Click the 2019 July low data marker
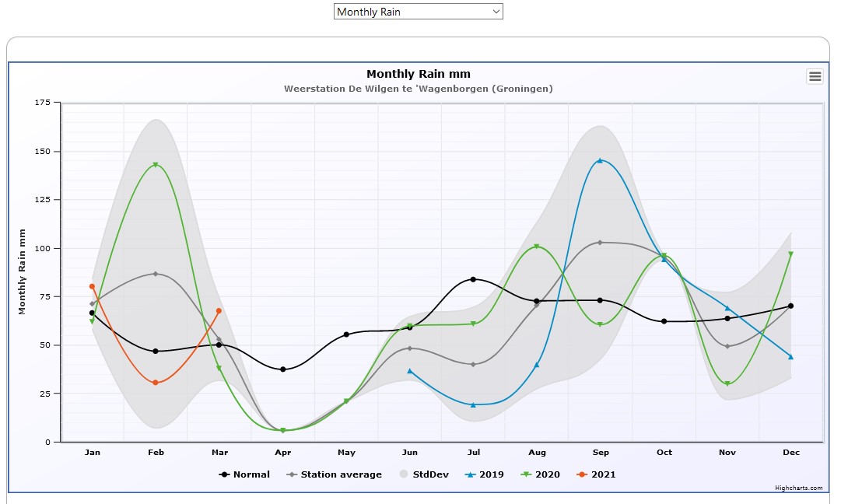The height and width of the screenshot is (504, 841). click(473, 404)
